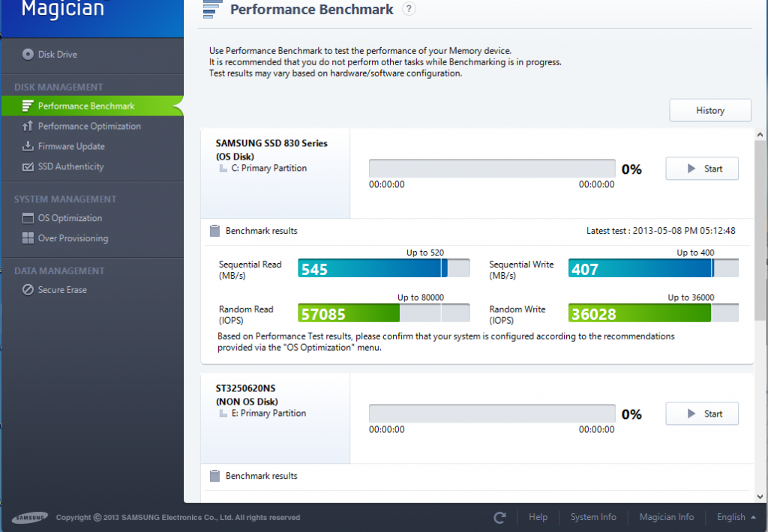This screenshot has height=532, width=768.
Task: Click the Firmware Update download icon
Action: [28, 146]
